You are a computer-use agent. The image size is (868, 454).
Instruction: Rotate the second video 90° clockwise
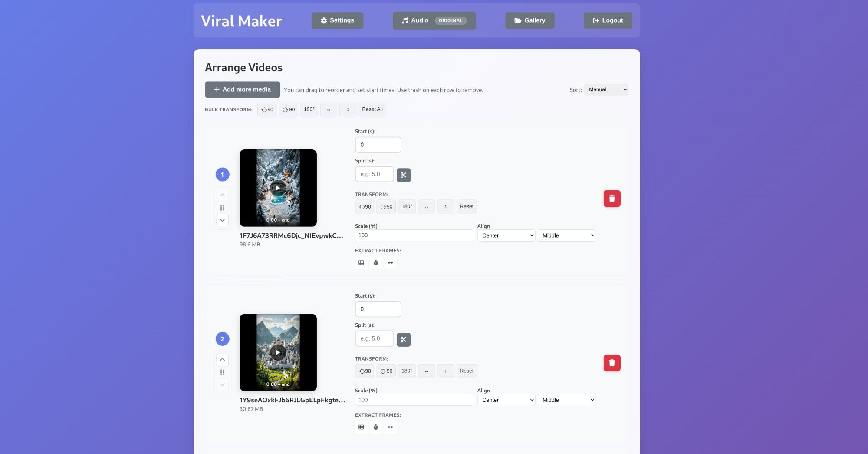pos(386,371)
